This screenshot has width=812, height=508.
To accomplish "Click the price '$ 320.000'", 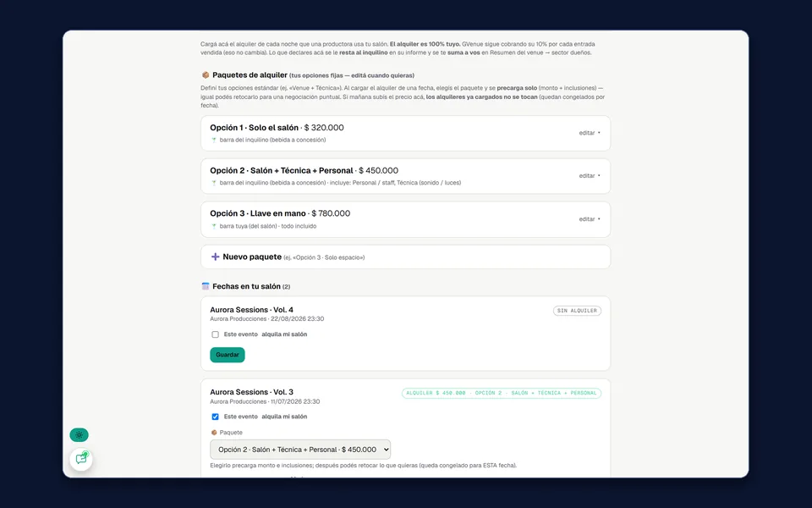I will tap(324, 128).
